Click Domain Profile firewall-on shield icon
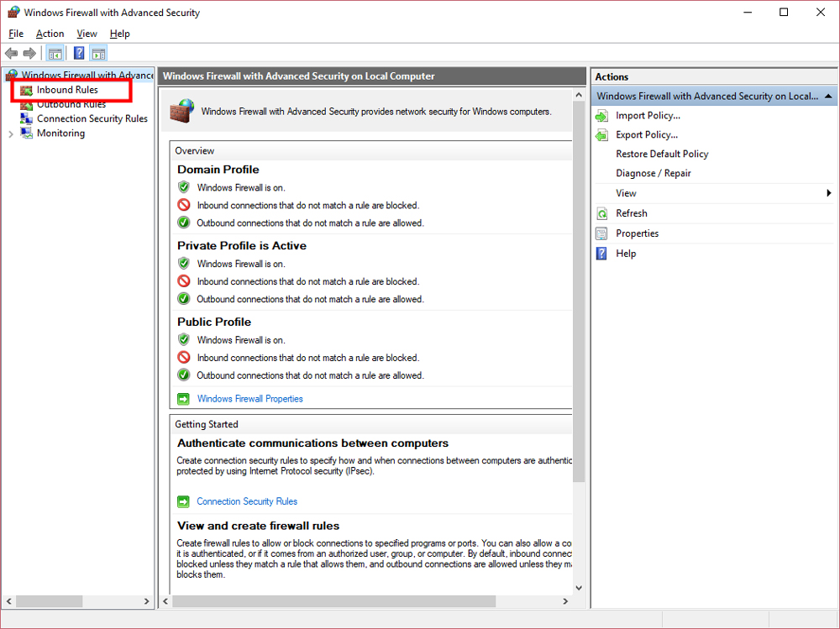This screenshot has height=629, width=840. click(x=184, y=187)
